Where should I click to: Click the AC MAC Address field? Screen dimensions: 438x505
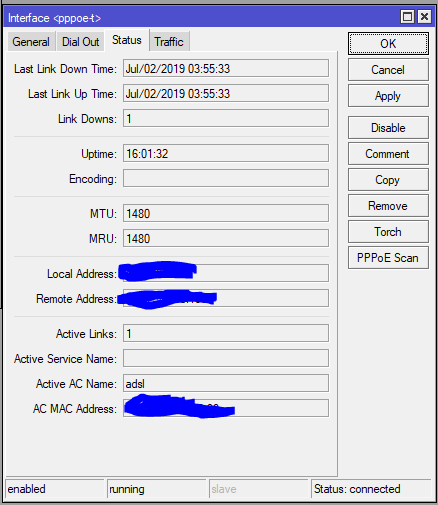[x=226, y=408]
